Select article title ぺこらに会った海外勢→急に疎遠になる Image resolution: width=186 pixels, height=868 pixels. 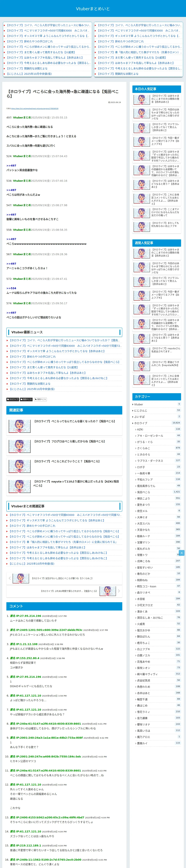coord(63,94)
